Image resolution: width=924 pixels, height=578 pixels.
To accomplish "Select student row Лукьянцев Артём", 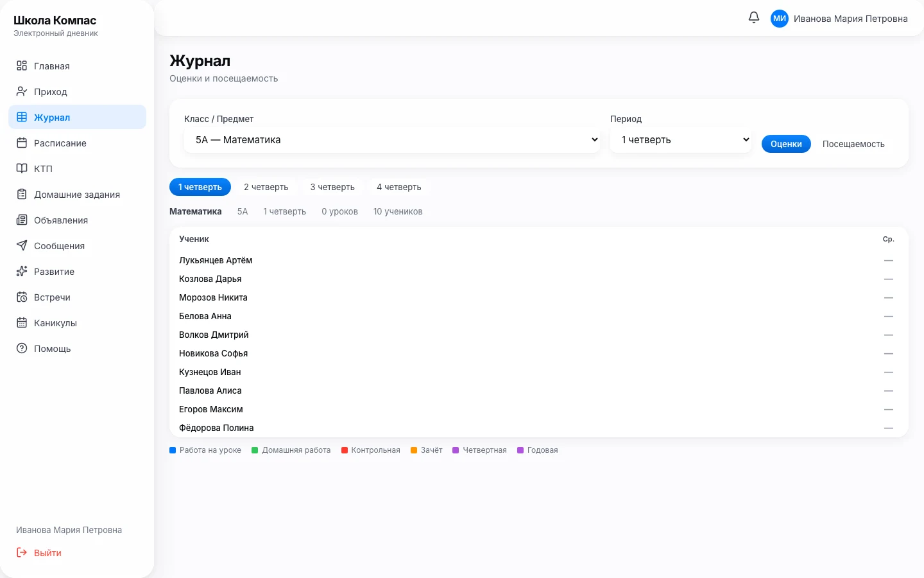I will pyautogui.click(x=539, y=260).
